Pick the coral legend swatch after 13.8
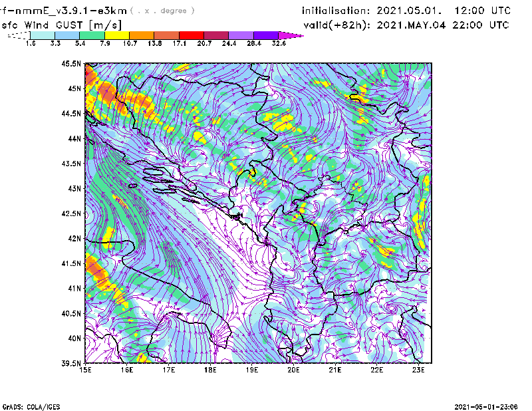 point(167,35)
